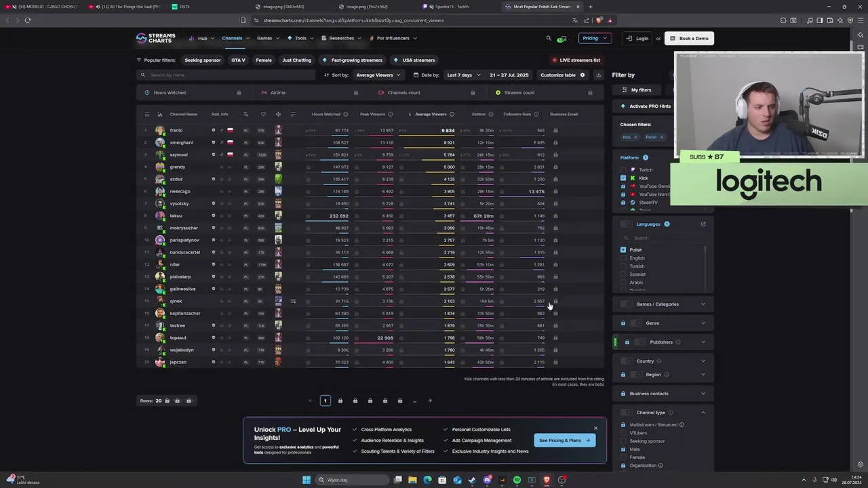Image resolution: width=868 pixels, height=488 pixels.
Task: Apply the GTA V popular filter
Action: 238,60
